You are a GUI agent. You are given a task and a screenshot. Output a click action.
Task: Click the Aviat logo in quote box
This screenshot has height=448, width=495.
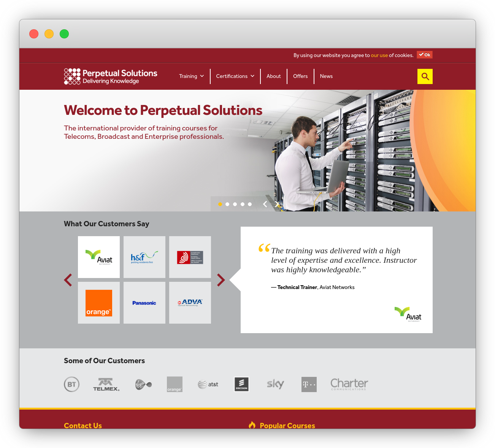point(408,314)
